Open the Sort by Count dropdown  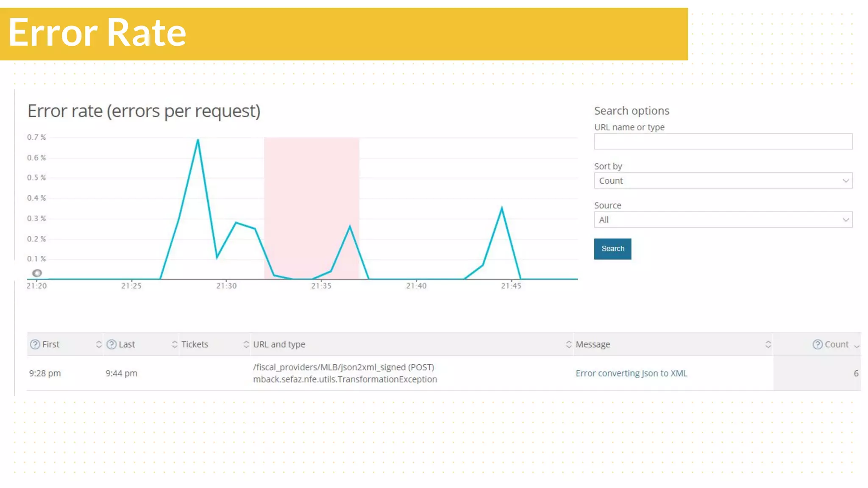pos(723,181)
